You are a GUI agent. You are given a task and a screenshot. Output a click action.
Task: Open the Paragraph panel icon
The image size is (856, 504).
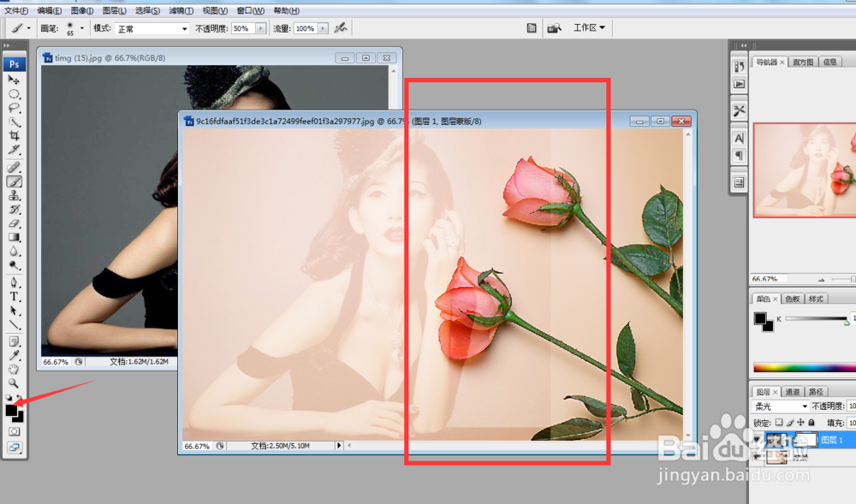tap(739, 156)
